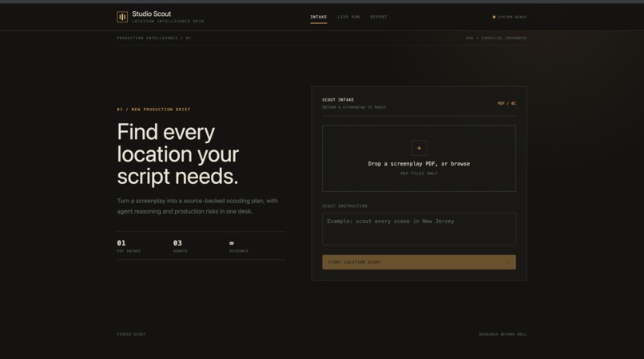644x359 pixels.
Task: Click the 'ADK + Parallel Grounded' label
Action: [x=495, y=38]
